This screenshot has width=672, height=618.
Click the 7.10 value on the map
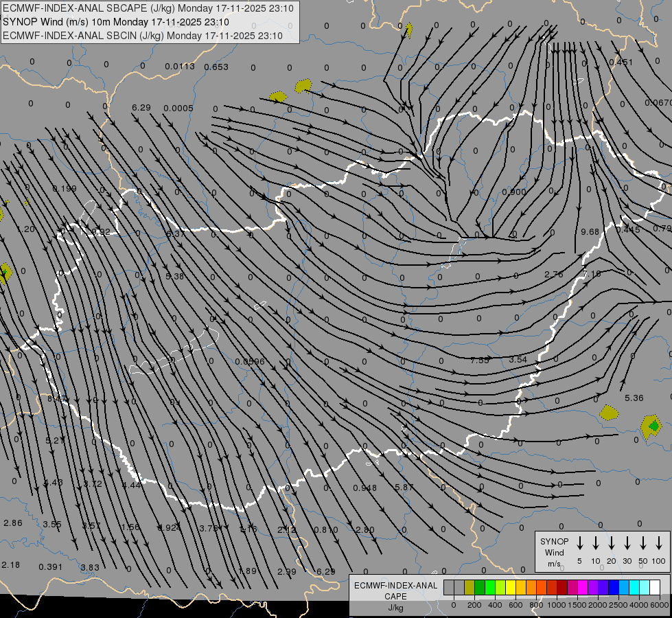click(x=592, y=273)
